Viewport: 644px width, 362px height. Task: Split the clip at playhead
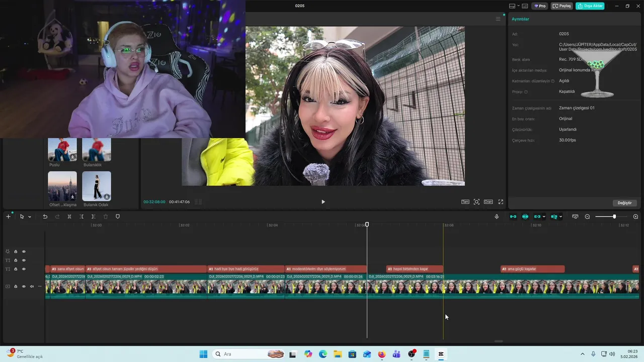click(x=69, y=217)
